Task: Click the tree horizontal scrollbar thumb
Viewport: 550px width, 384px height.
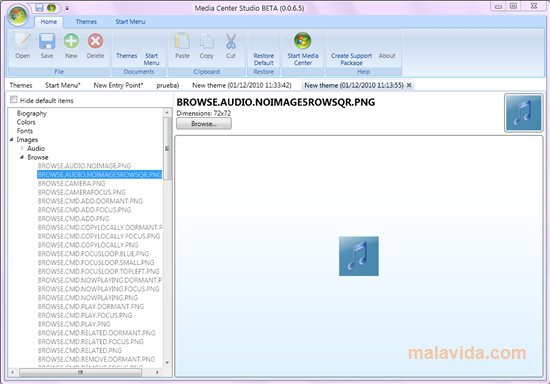Action: [x=80, y=372]
